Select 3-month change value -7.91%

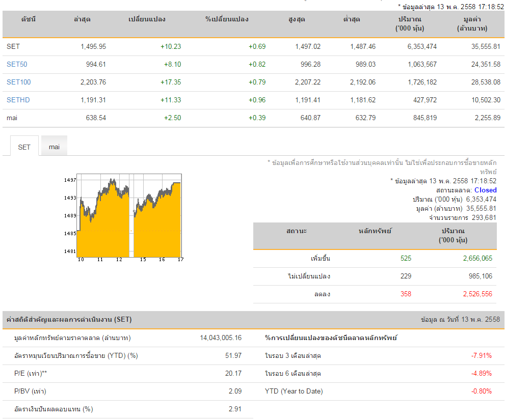(482, 356)
